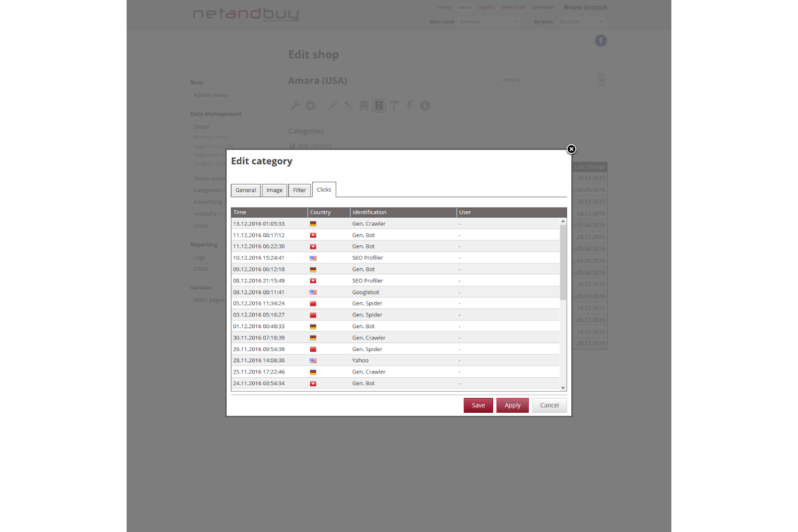
Task: Click the US flag in the Googlebot row
Action: 313,292
